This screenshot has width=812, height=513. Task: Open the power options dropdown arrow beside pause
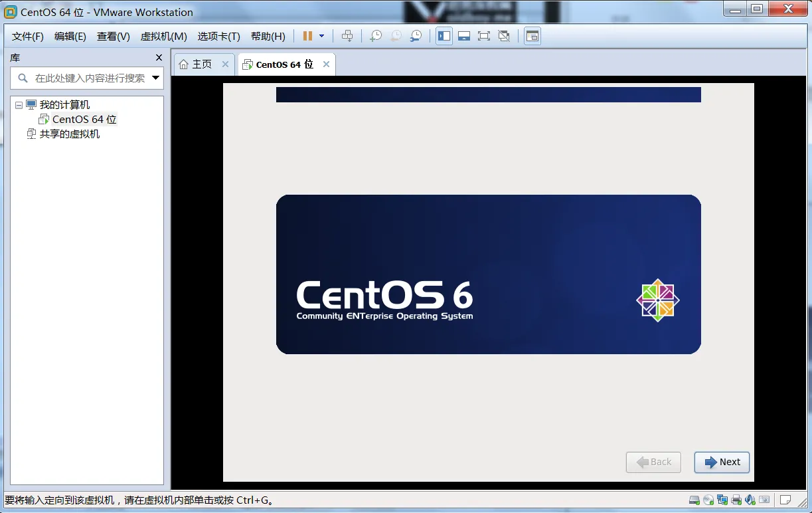[x=322, y=36]
